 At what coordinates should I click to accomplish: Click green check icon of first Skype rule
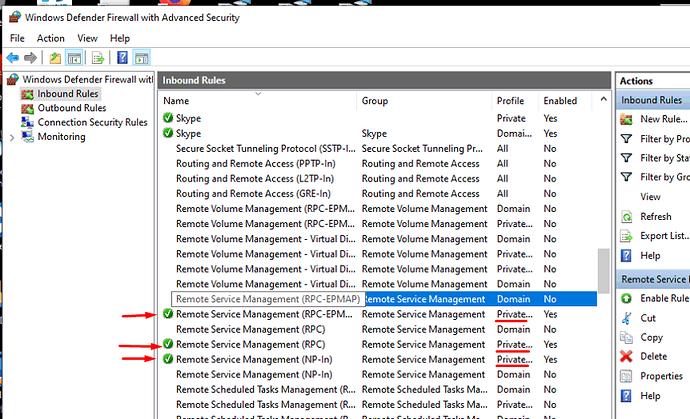click(x=168, y=118)
